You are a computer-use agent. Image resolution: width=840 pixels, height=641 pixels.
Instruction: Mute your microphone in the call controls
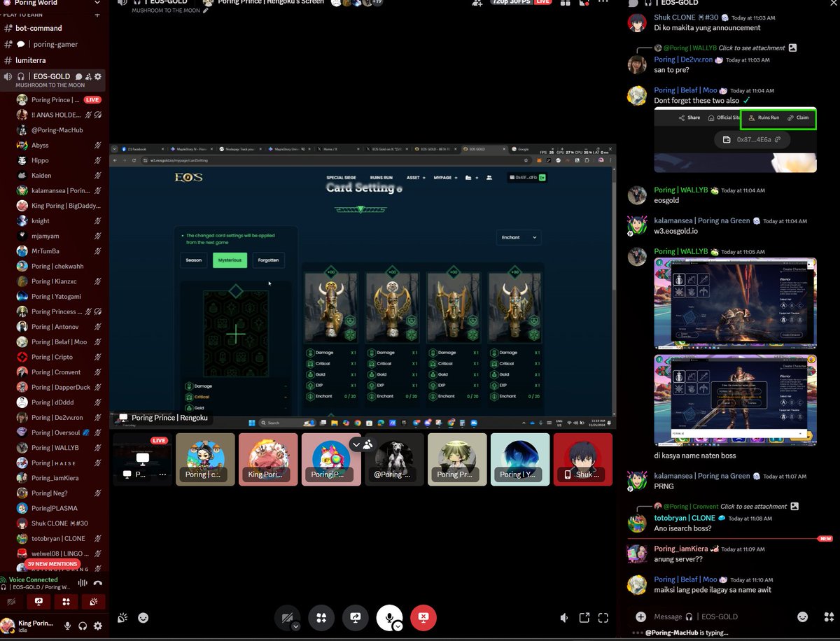390,618
